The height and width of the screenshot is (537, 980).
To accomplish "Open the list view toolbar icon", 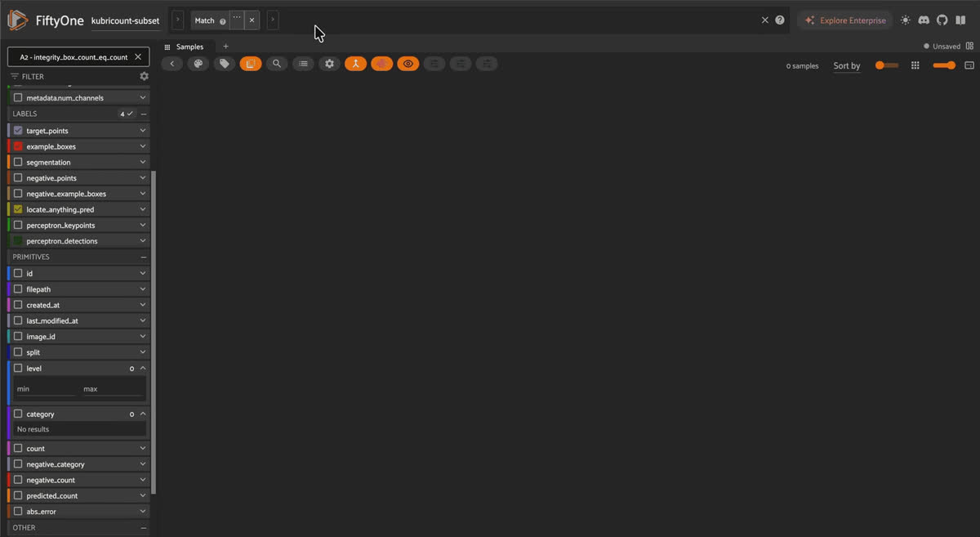I will (x=303, y=63).
